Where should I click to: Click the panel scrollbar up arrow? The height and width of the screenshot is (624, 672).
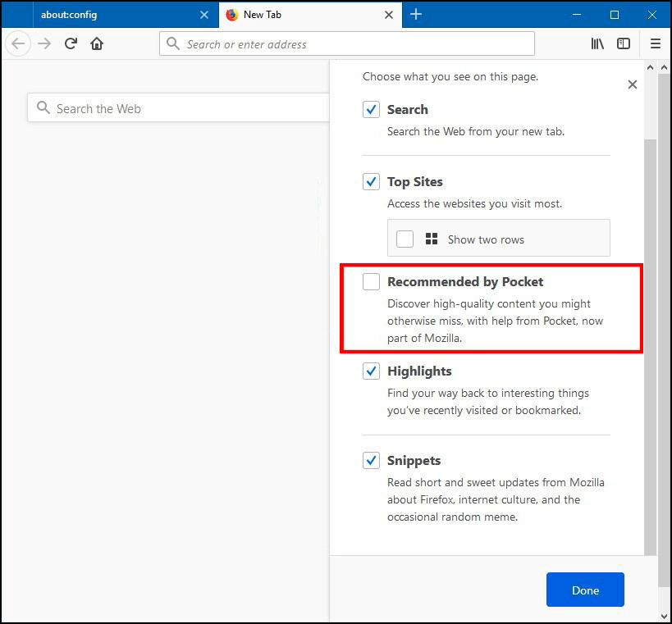click(x=650, y=67)
